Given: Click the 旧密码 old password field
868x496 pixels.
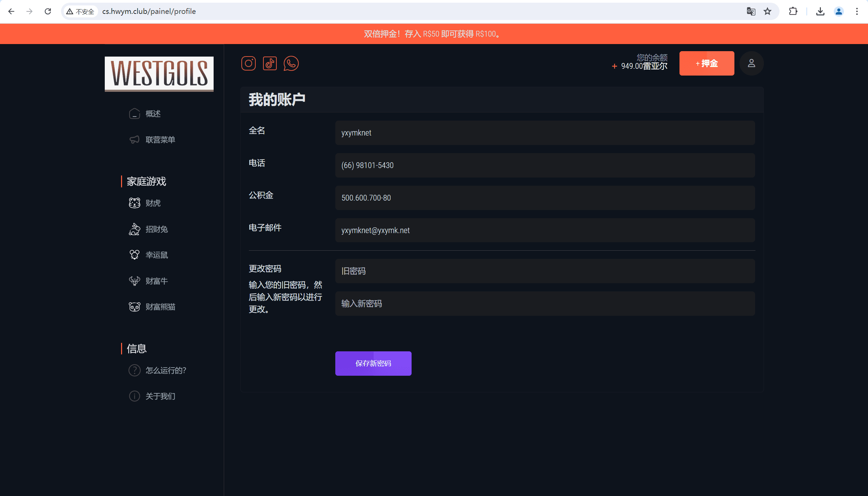Looking at the screenshot, I should point(545,271).
